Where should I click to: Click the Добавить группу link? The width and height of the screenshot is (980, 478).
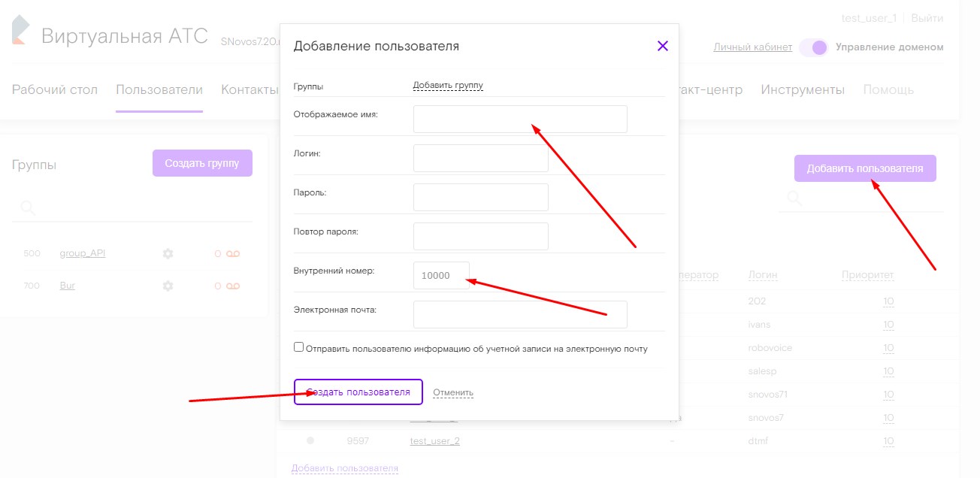pos(448,86)
